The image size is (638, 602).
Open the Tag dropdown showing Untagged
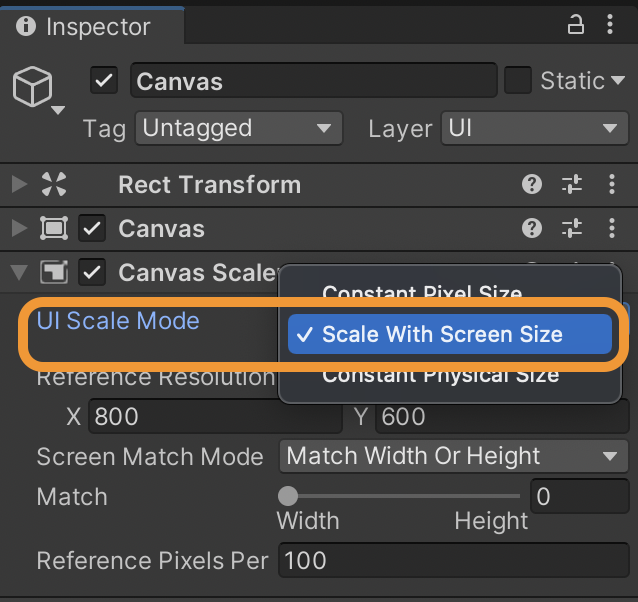click(239, 129)
